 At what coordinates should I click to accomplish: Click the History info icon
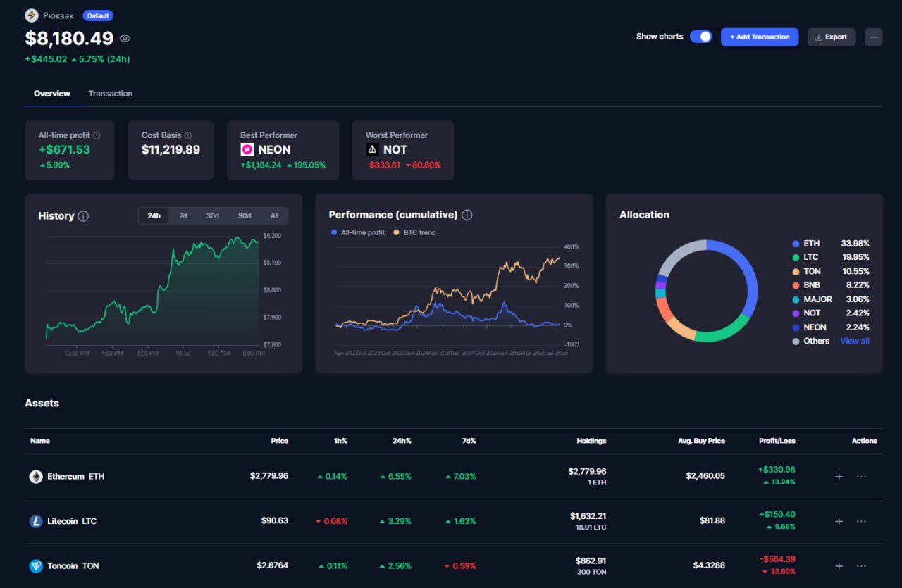[x=83, y=216]
